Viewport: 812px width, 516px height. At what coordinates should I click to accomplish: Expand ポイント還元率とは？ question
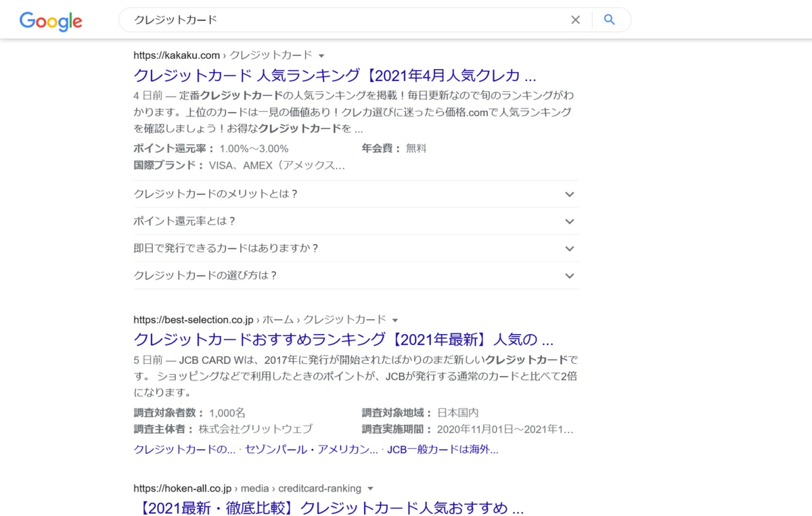[x=356, y=221]
